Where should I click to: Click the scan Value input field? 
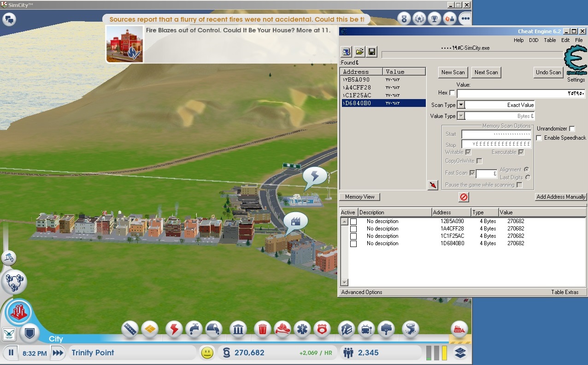pos(521,94)
